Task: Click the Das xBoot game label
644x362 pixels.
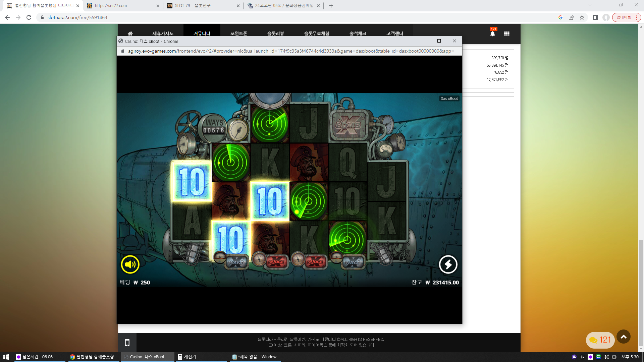Action: coord(449,99)
